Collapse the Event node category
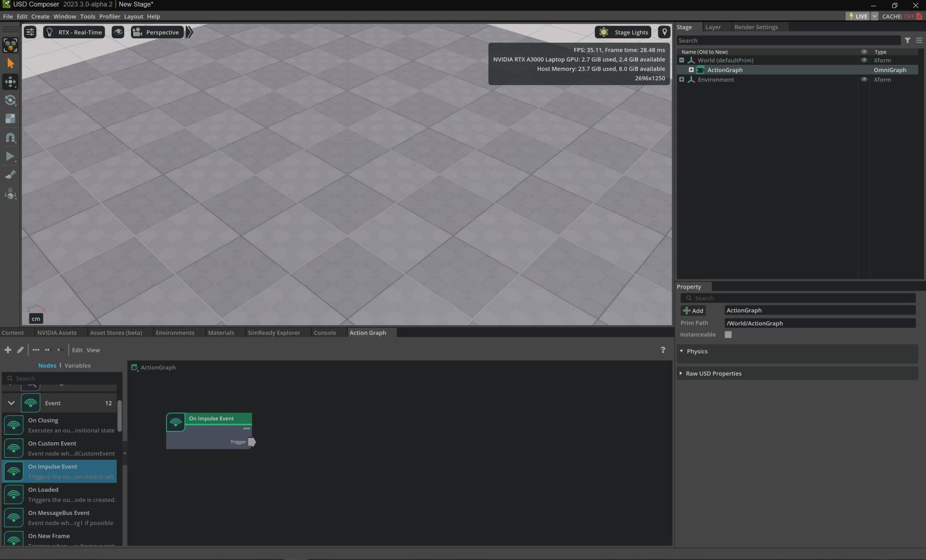 click(x=11, y=403)
